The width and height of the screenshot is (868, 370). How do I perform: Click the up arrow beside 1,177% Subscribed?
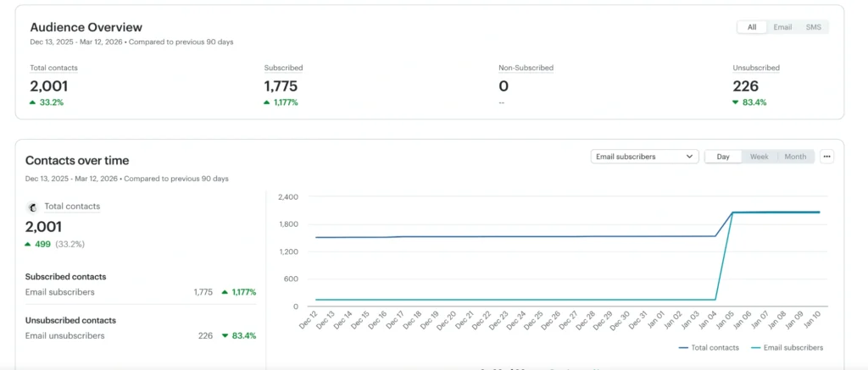coord(267,102)
